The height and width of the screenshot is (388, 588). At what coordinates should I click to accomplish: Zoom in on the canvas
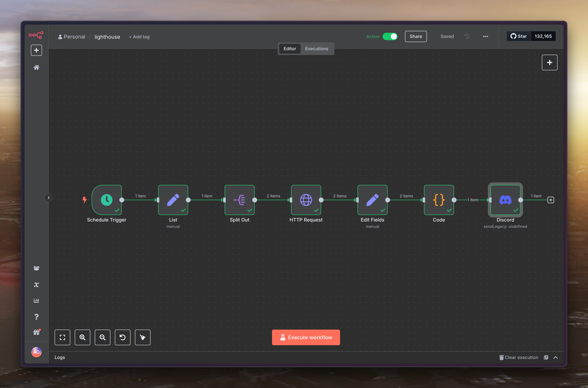tap(82, 337)
